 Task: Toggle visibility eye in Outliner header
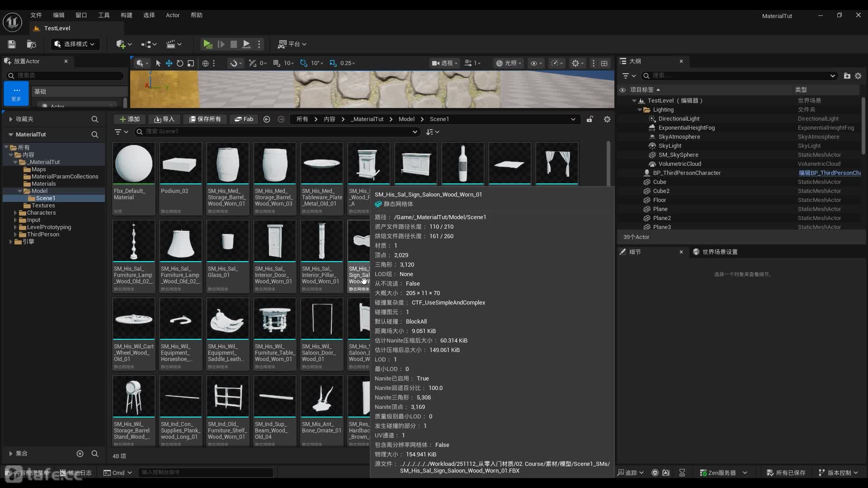623,90
